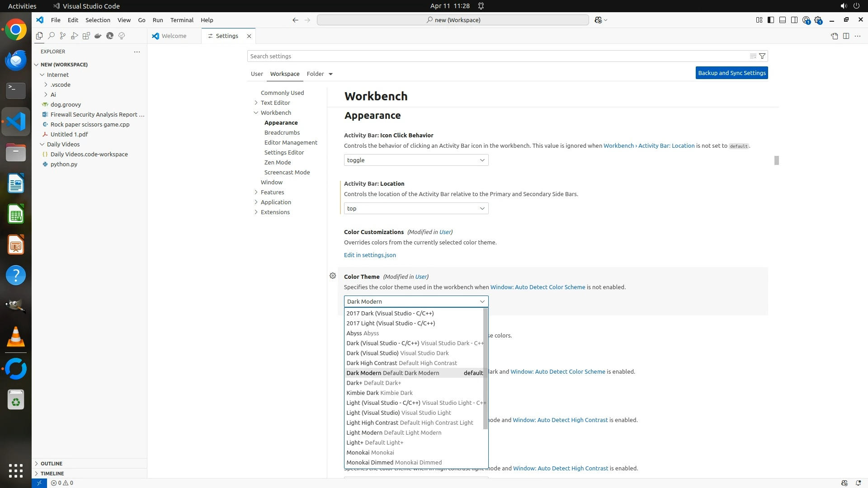
Task: Open the Docker whale activity icon
Action: [98, 36]
